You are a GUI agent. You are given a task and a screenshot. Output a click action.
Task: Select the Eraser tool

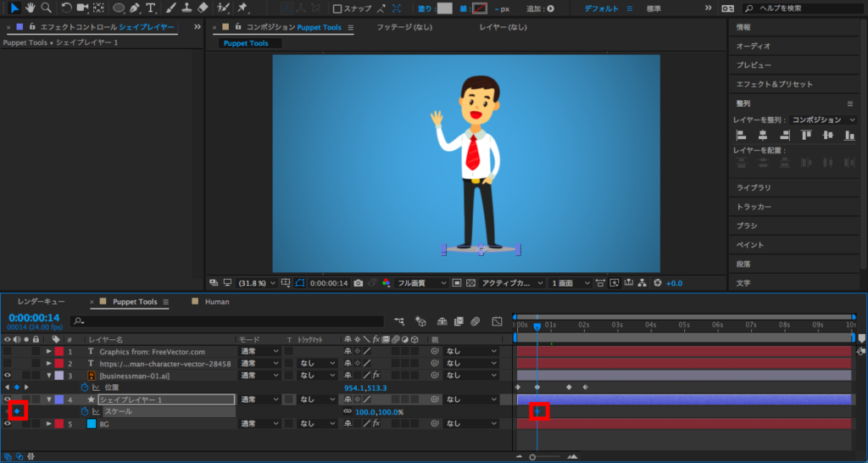(202, 8)
